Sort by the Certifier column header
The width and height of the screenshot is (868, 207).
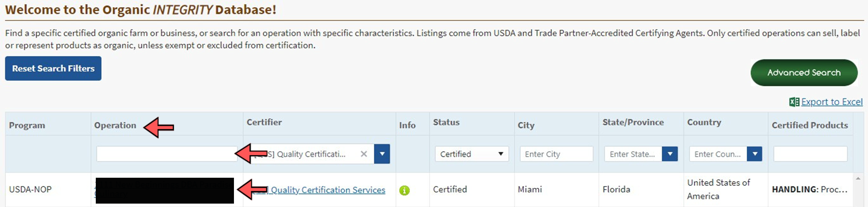(x=264, y=122)
